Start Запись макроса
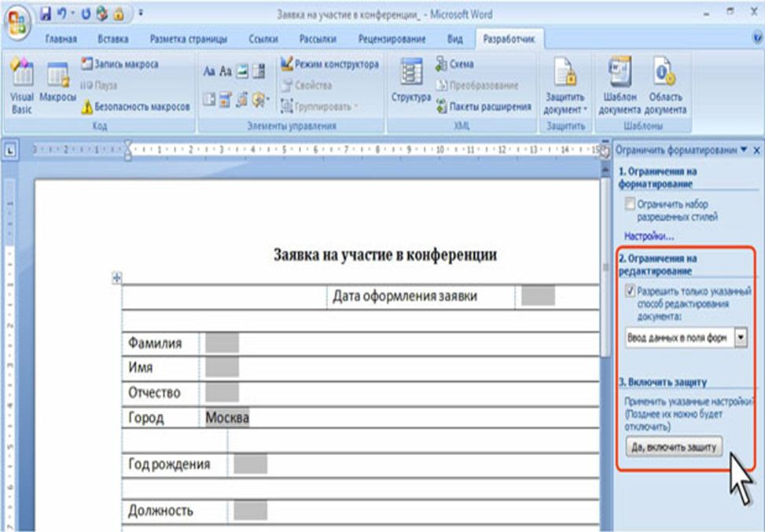This screenshot has width=765, height=532. (x=120, y=64)
